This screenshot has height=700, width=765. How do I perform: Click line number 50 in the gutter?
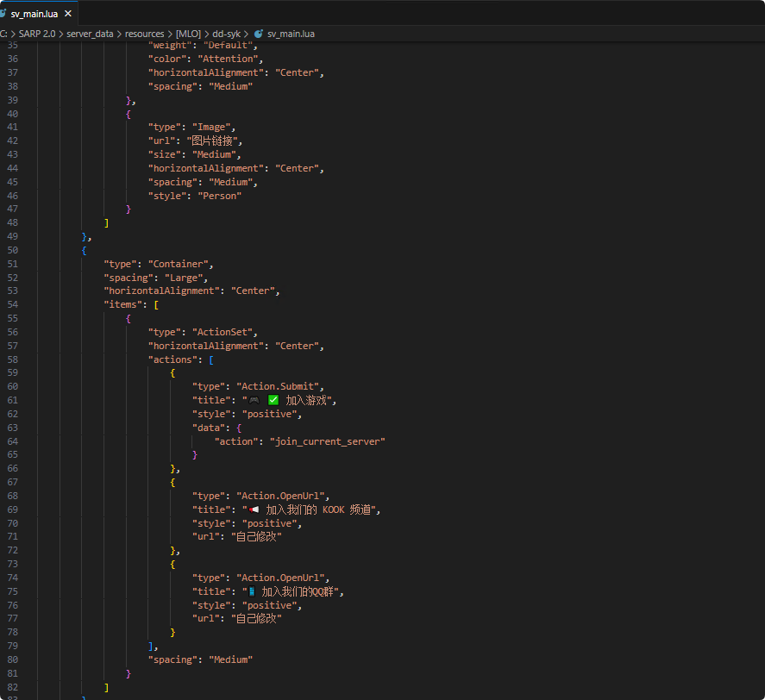[12, 250]
